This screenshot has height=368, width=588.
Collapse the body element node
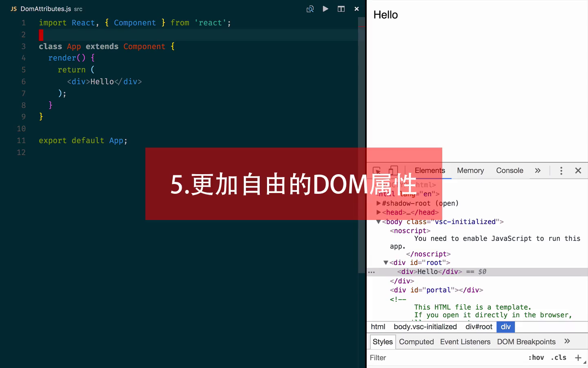(x=379, y=222)
